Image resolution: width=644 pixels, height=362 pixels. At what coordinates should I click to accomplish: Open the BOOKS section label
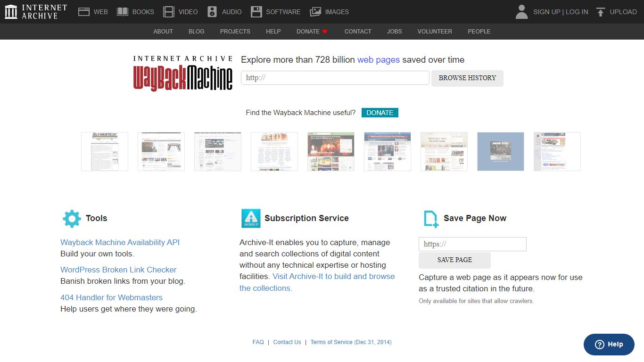[x=143, y=12]
